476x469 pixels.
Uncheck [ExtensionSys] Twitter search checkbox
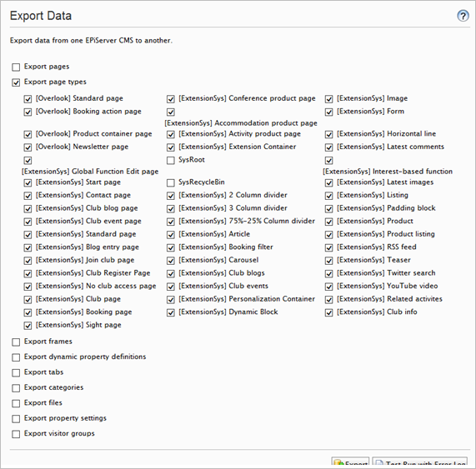pos(328,273)
